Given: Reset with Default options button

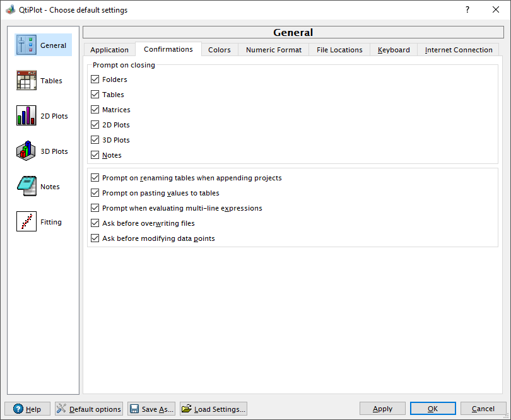Looking at the screenshot, I should (89, 409).
